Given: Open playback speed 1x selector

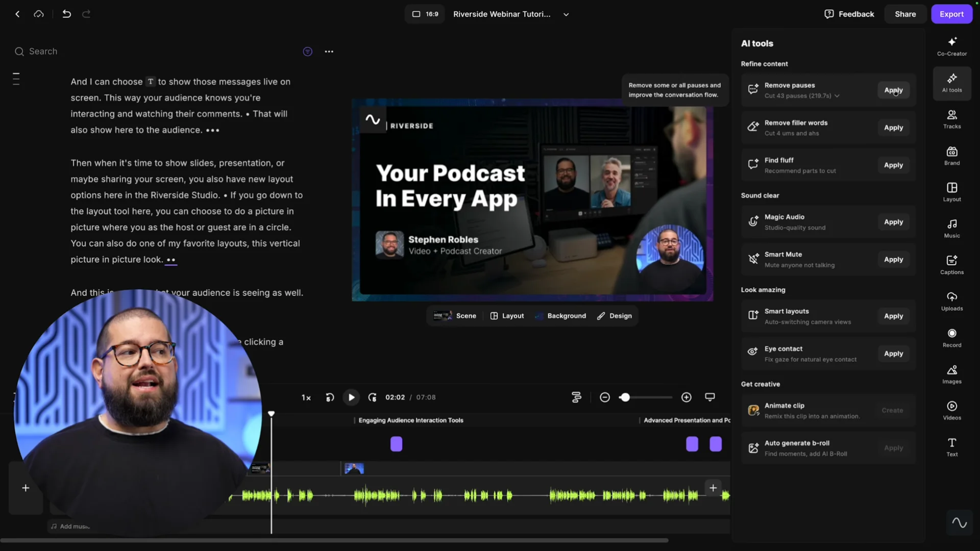Looking at the screenshot, I should click(x=306, y=397).
